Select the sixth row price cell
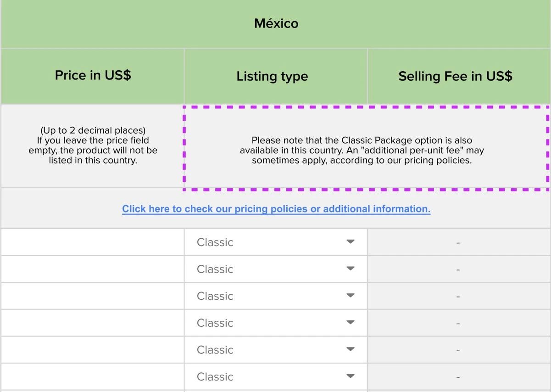Viewport: 551px width, 392px height. pos(92,376)
